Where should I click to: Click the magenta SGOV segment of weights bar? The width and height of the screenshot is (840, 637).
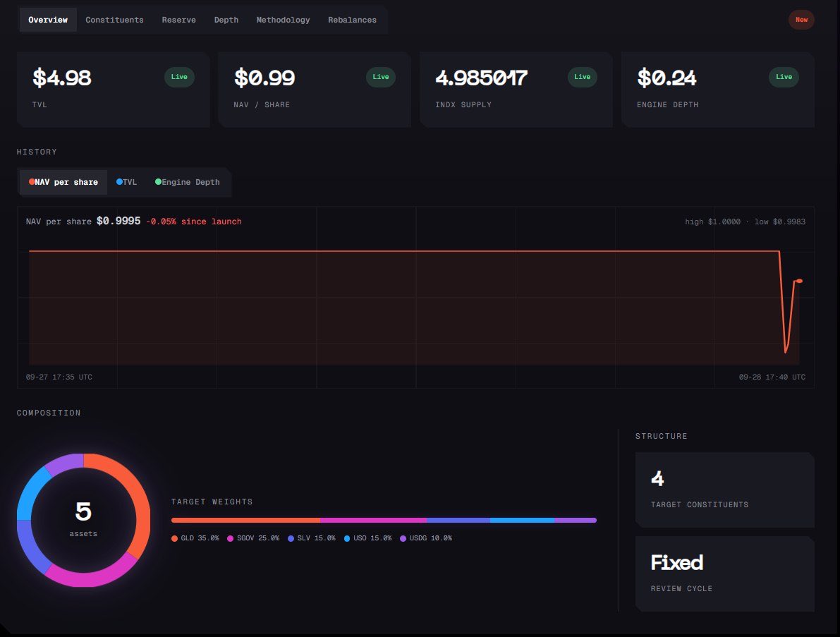pos(373,520)
